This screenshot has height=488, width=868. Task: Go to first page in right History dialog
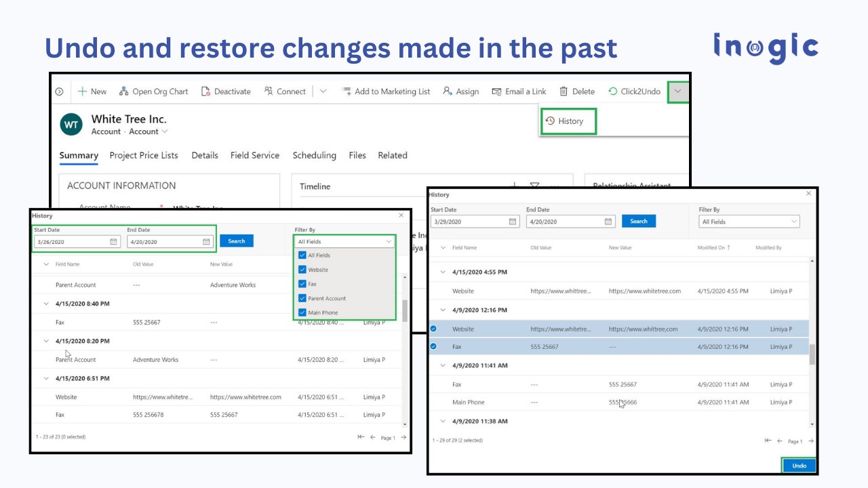click(768, 441)
